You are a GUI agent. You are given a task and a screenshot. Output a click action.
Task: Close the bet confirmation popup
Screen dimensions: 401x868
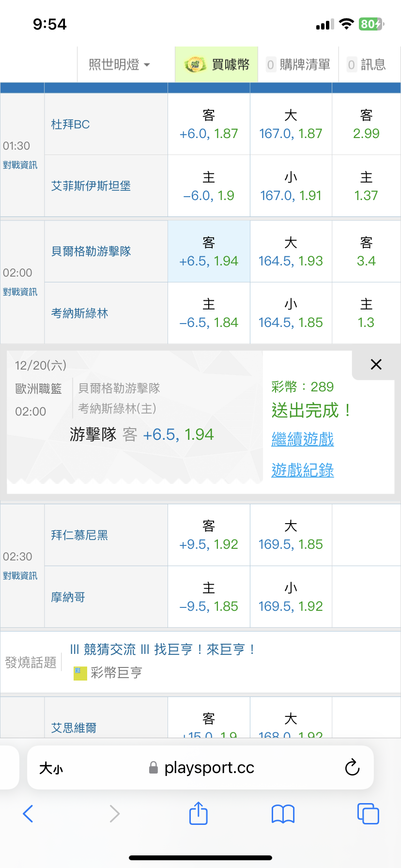376,365
